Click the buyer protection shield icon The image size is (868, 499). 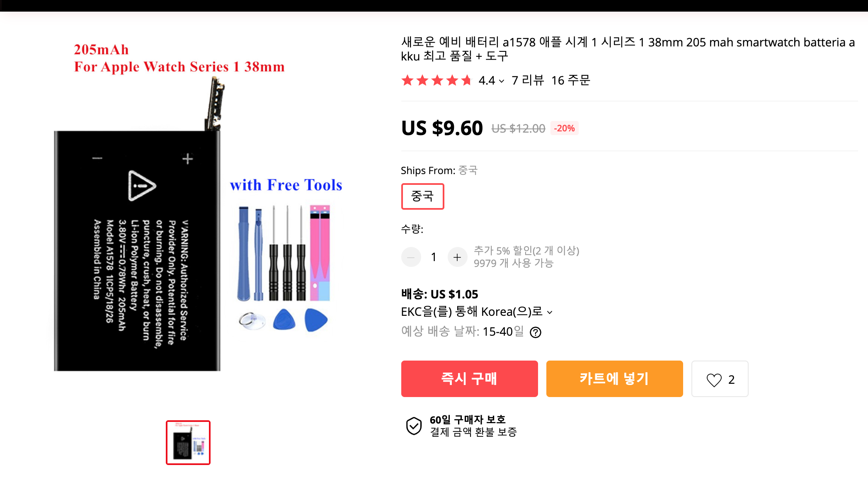point(414,426)
